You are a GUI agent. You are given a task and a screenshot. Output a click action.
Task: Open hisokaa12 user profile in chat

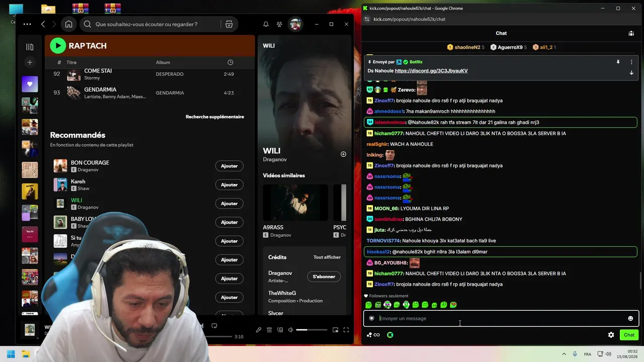point(378,252)
